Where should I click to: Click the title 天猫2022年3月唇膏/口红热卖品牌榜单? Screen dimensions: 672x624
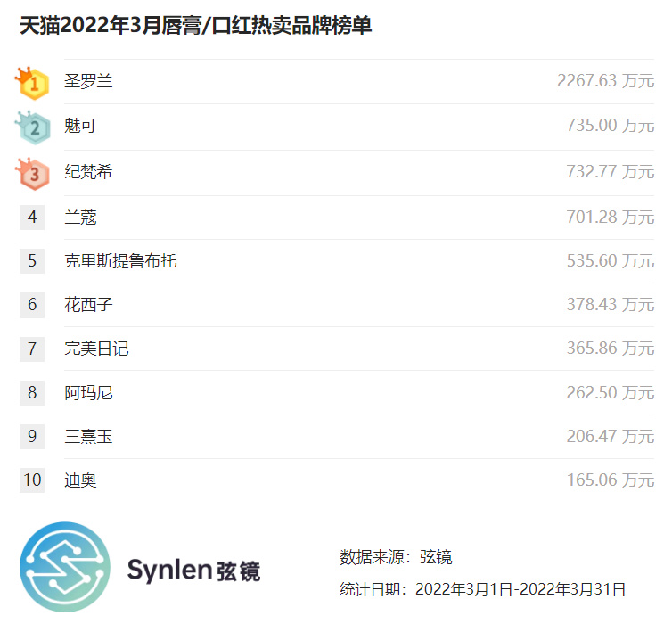tap(195, 25)
